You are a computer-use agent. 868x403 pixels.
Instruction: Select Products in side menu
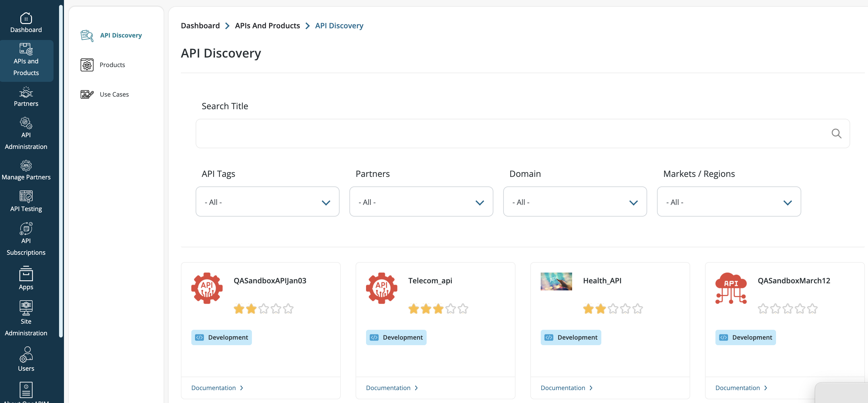tap(112, 65)
